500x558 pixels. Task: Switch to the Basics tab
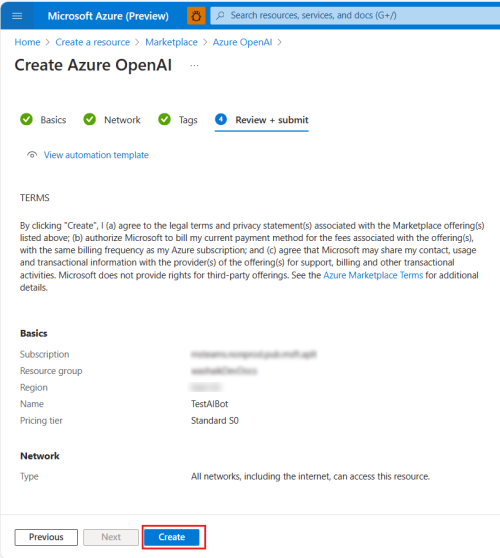(x=53, y=120)
